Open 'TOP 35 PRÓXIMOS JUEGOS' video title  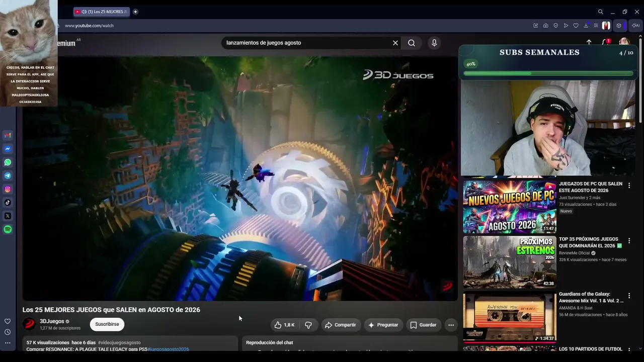point(591,242)
